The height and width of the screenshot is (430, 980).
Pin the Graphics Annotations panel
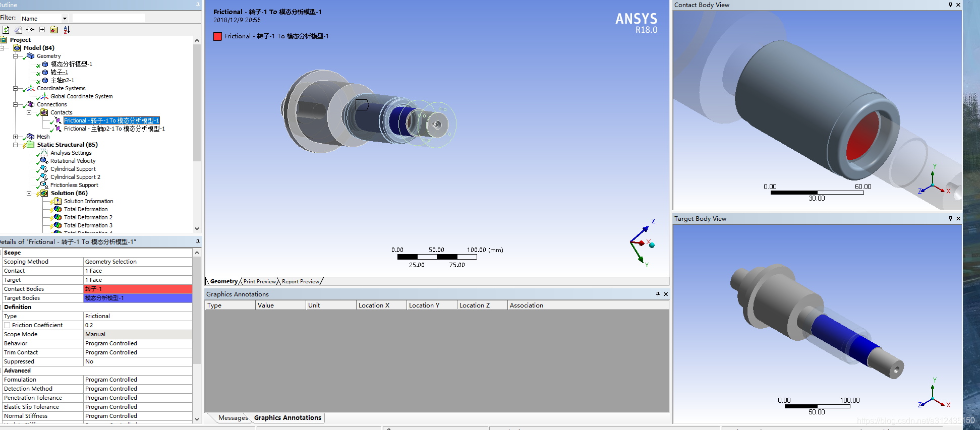[x=658, y=294]
